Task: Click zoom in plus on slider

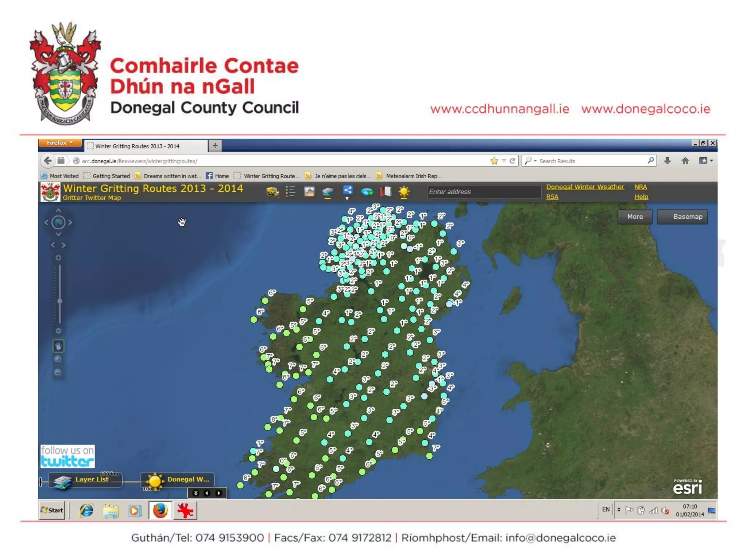Action: (58, 258)
